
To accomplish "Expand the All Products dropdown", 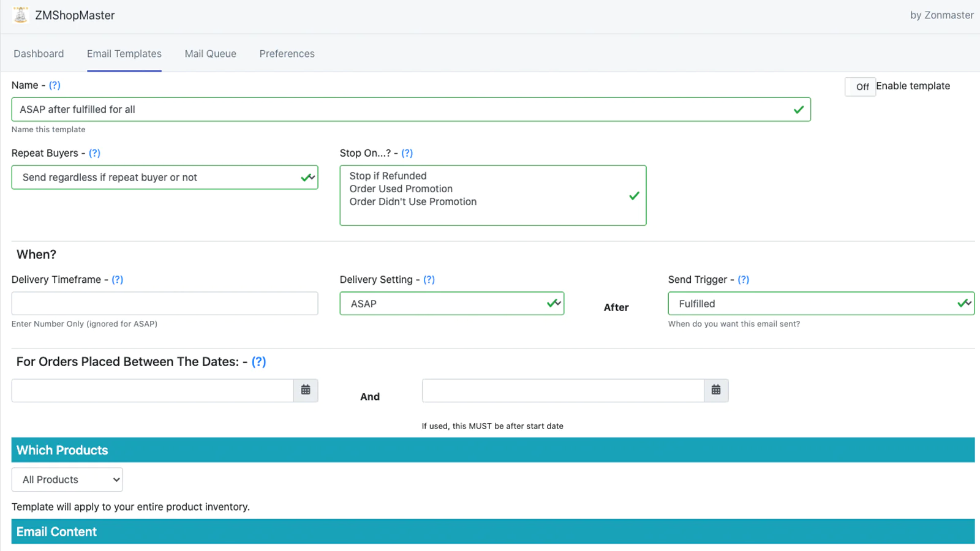I will [67, 479].
